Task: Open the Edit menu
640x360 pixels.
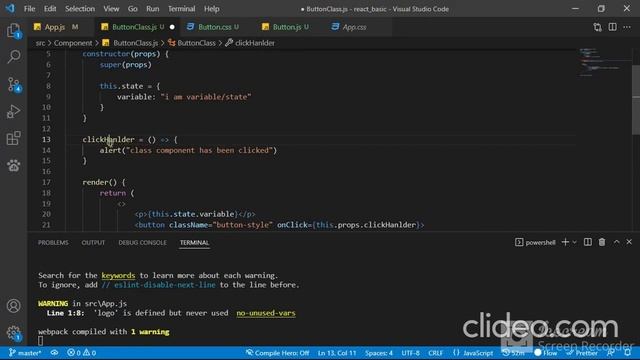Action: 50,9
